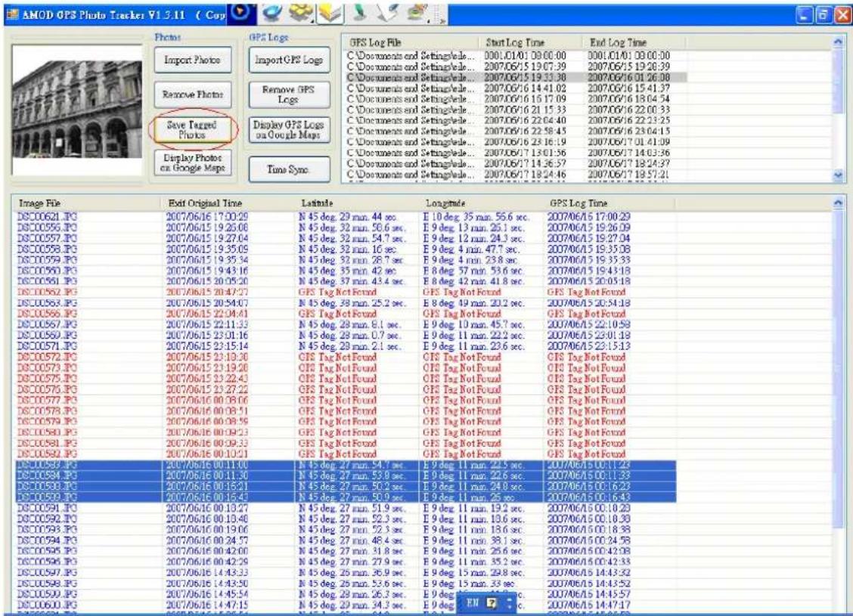Open language bar options arrow
The image size is (853, 616).
[509, 603]
